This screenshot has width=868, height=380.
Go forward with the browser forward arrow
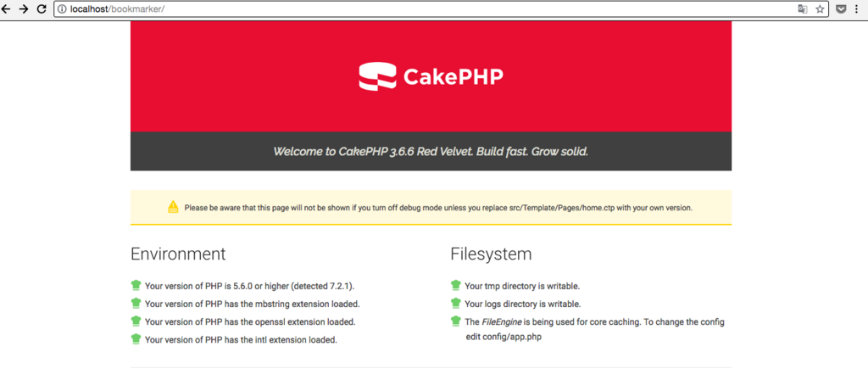(x=23, y=8)
